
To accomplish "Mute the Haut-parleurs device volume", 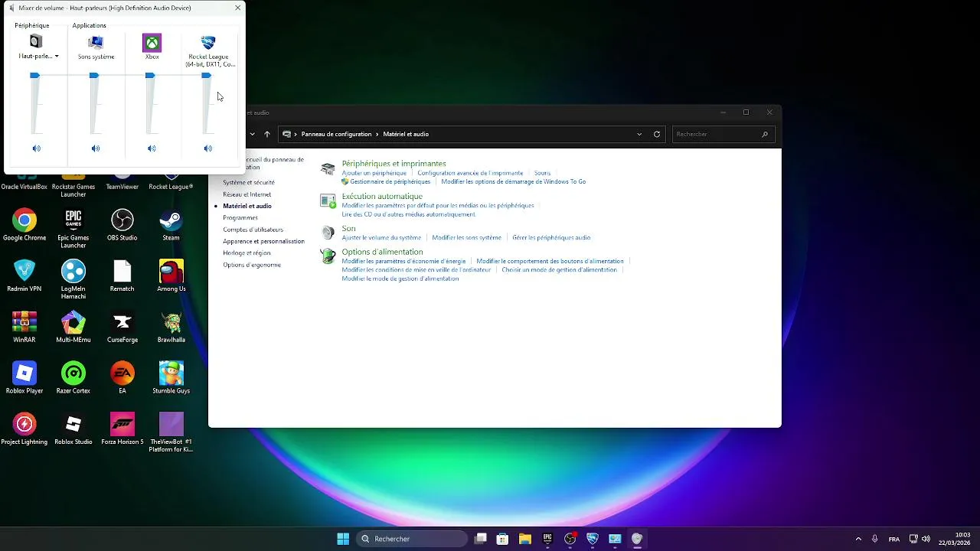I will [x=36, y=148].
